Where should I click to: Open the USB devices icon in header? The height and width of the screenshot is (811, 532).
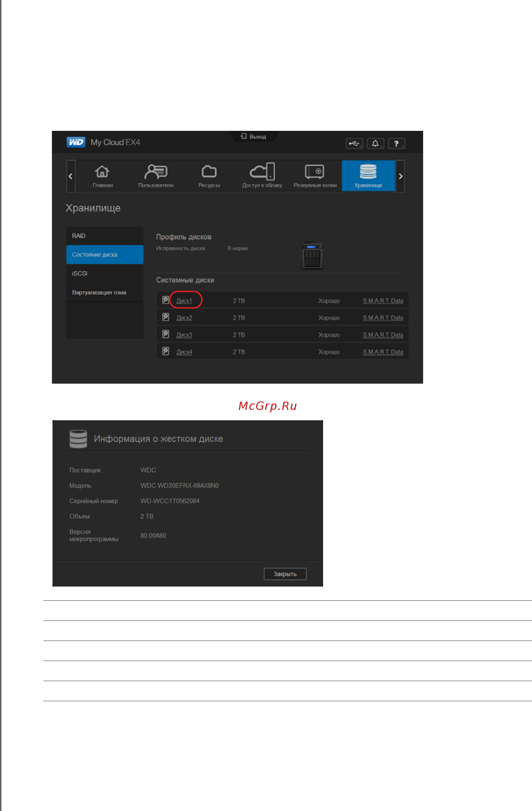pos(354,144)
